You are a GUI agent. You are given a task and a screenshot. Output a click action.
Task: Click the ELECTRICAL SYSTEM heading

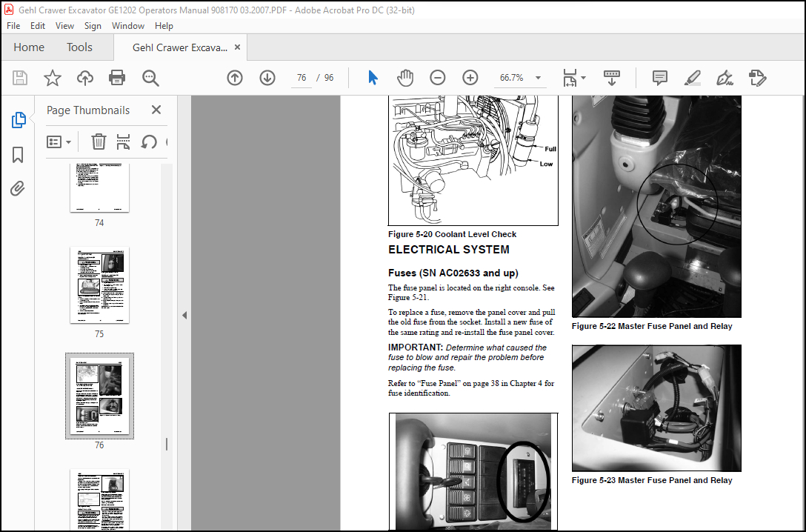click(449, 250)
